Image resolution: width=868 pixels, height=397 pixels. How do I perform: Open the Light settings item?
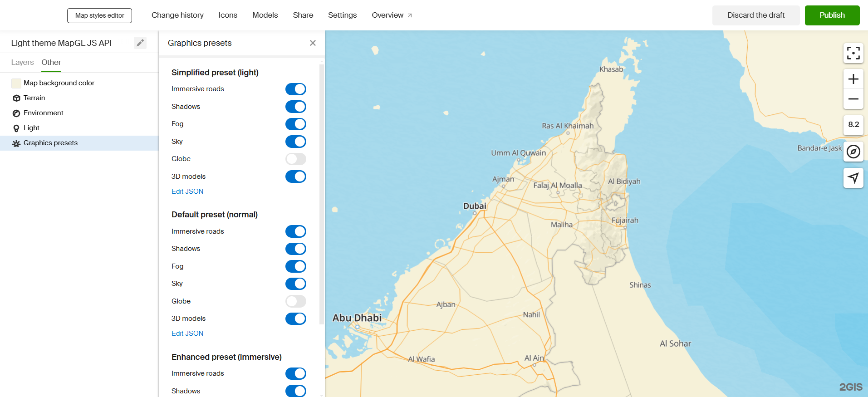click(x=31, y=128)
